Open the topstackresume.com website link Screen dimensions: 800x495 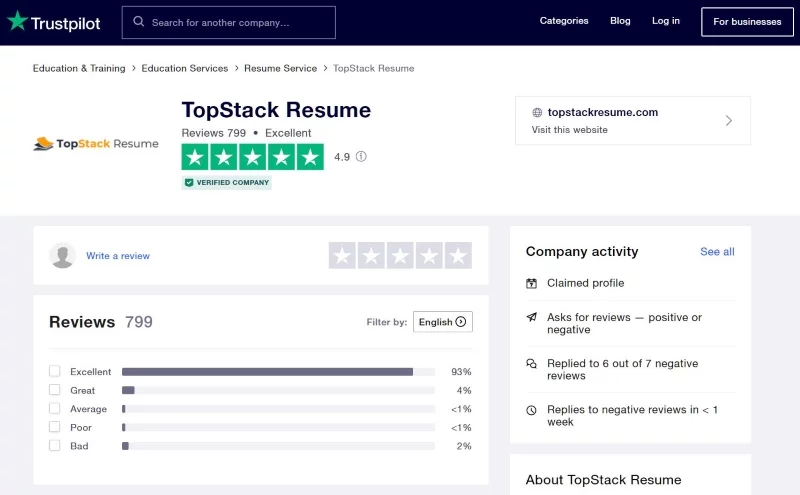[603, 112]
